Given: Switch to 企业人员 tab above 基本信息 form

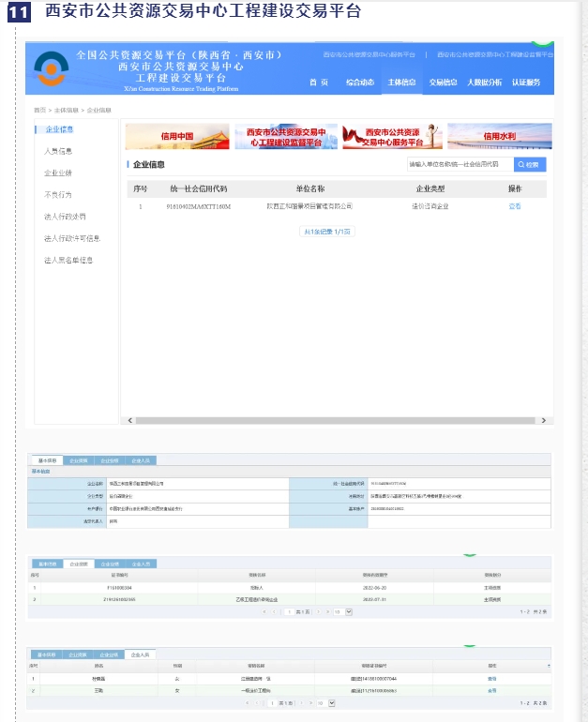Looking at the screenshot, I should (141, 460).
